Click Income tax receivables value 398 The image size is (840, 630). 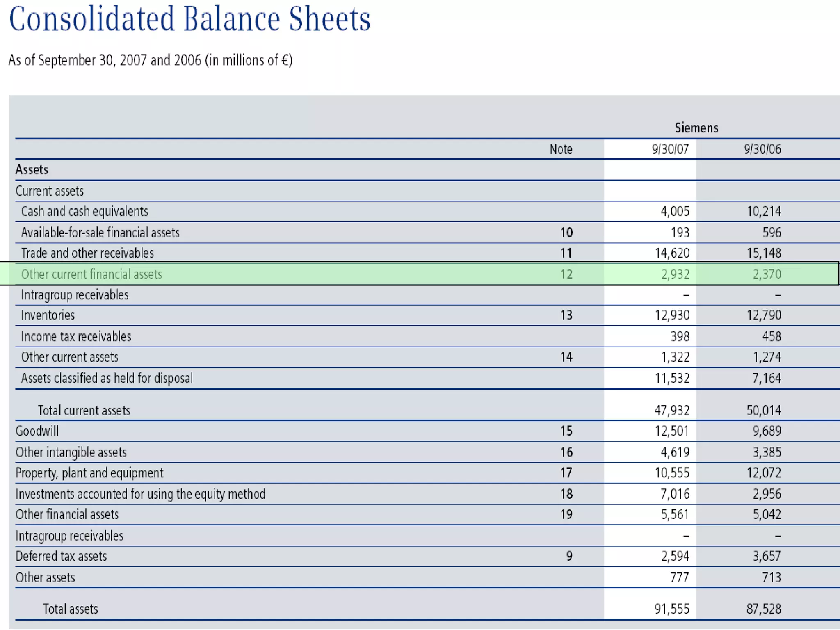pos(680,336)
